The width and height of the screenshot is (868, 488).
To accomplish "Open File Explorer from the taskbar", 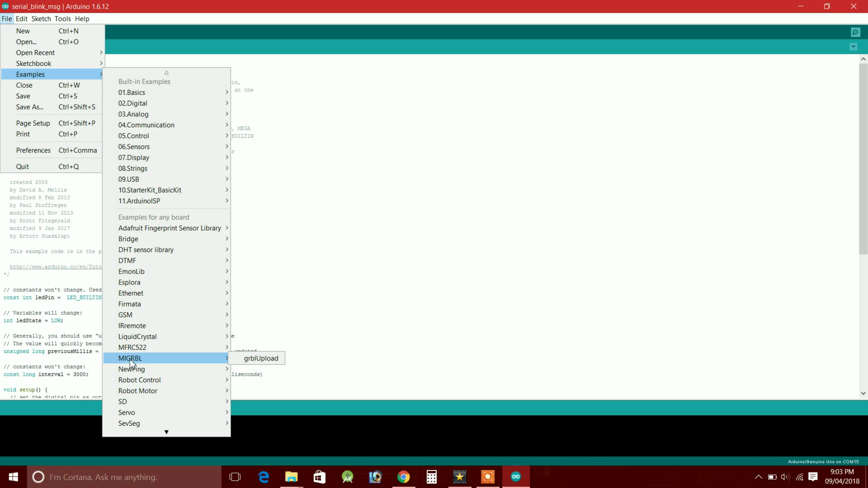I will 291,477.
